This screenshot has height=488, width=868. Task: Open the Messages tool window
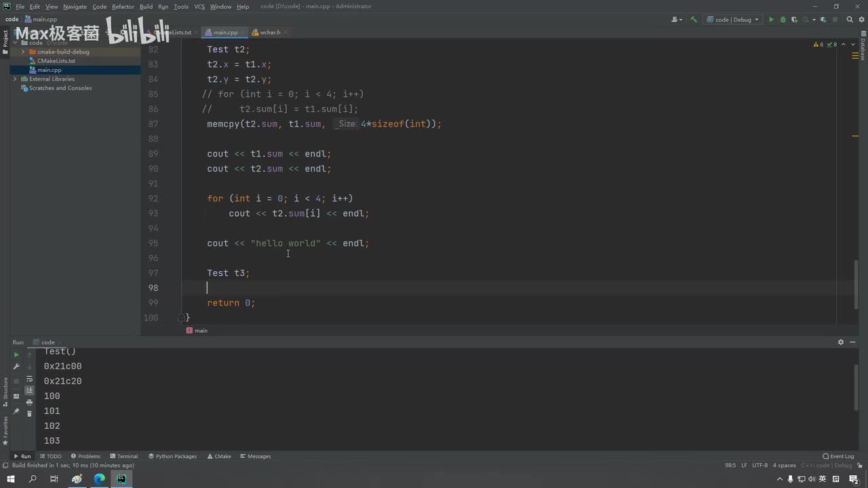[255, 456]
